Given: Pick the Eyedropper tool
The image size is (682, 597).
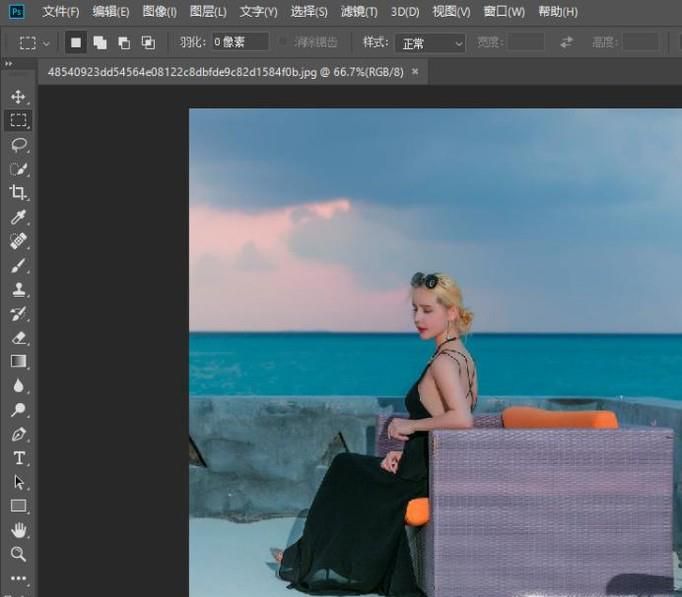Looking at the screenshot, I should coord(18,217).
